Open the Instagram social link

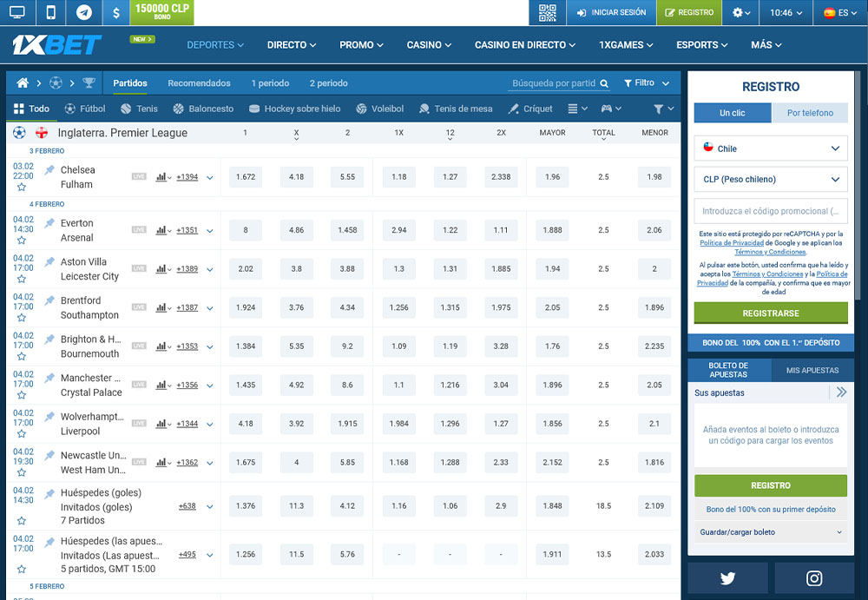tap(814, 578)
